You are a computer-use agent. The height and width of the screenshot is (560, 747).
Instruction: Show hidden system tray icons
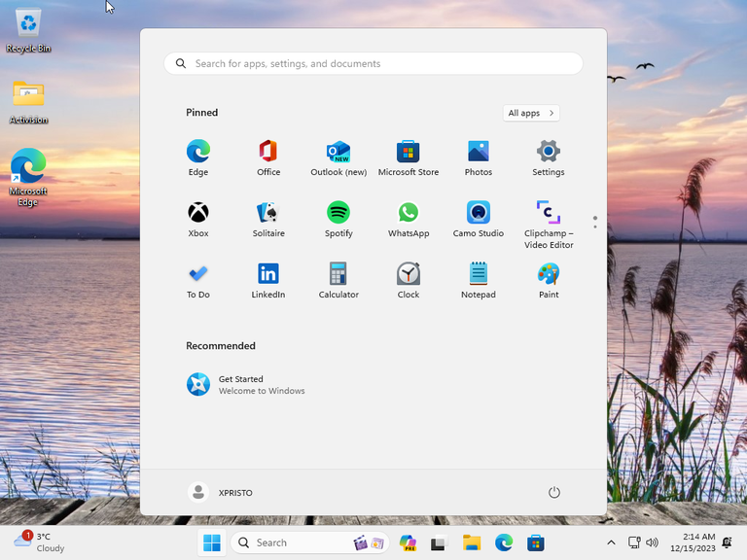(x=611, y=542)
